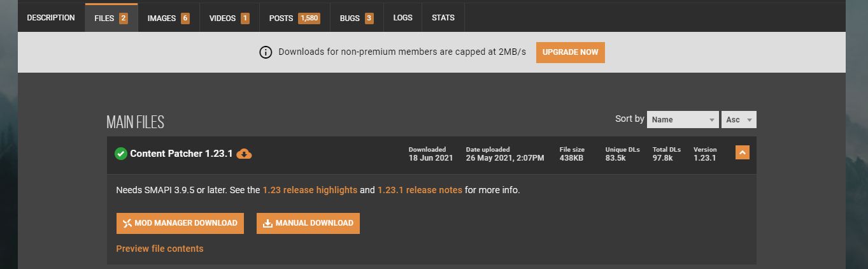Click the Upgrade Now button
The height and width of the screenshot is (269, 868).
[x=570, y=52]
